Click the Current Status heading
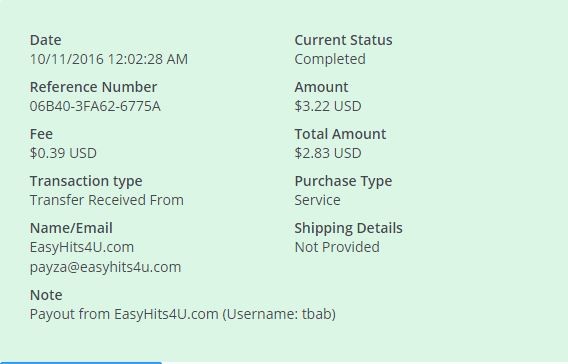 [x=343, y=40]
